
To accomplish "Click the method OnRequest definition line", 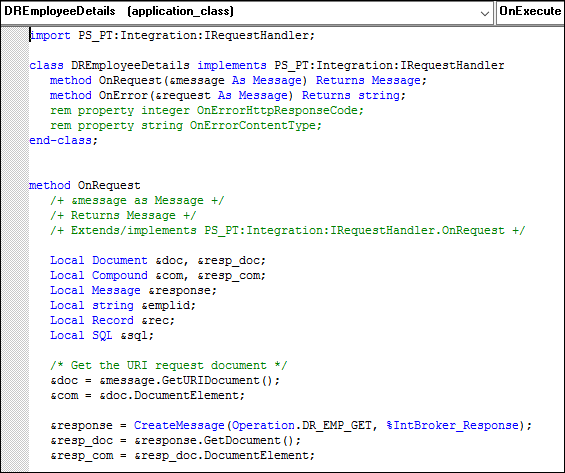I will [x=85, y=185].
